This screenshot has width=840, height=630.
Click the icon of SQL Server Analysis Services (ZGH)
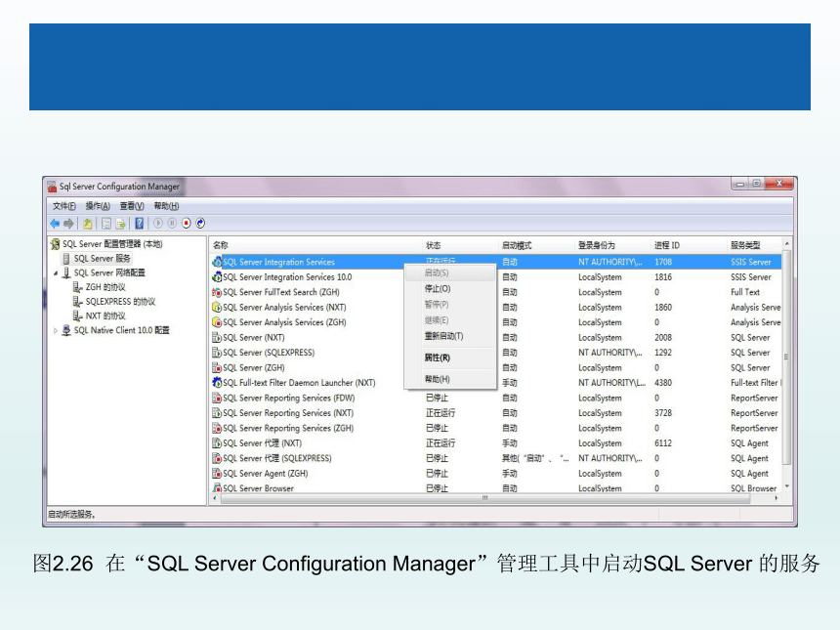(x=217, y=322)
